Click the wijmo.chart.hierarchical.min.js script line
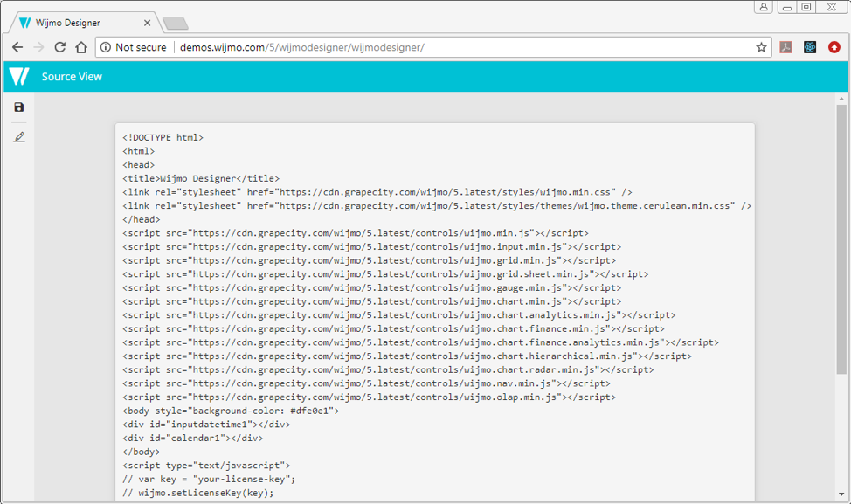 click(x=407, y=356)
